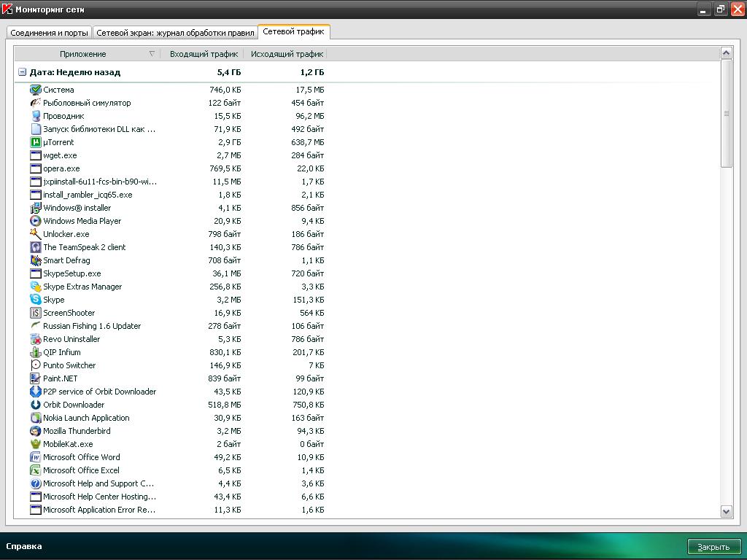Click total outgoing traffic 1,2 ГБ

[312, 72]
